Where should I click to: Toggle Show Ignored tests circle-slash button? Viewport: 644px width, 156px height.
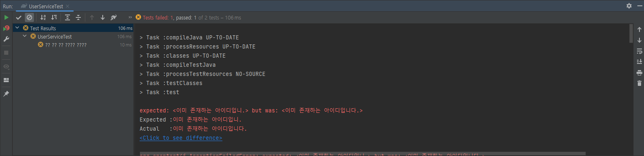(x=29, y=17)
